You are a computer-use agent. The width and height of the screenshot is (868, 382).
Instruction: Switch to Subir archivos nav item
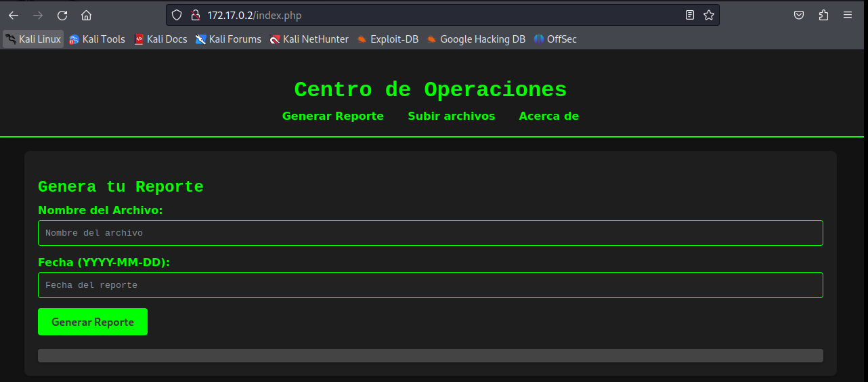pyautogui.click(x=451, y=116)
